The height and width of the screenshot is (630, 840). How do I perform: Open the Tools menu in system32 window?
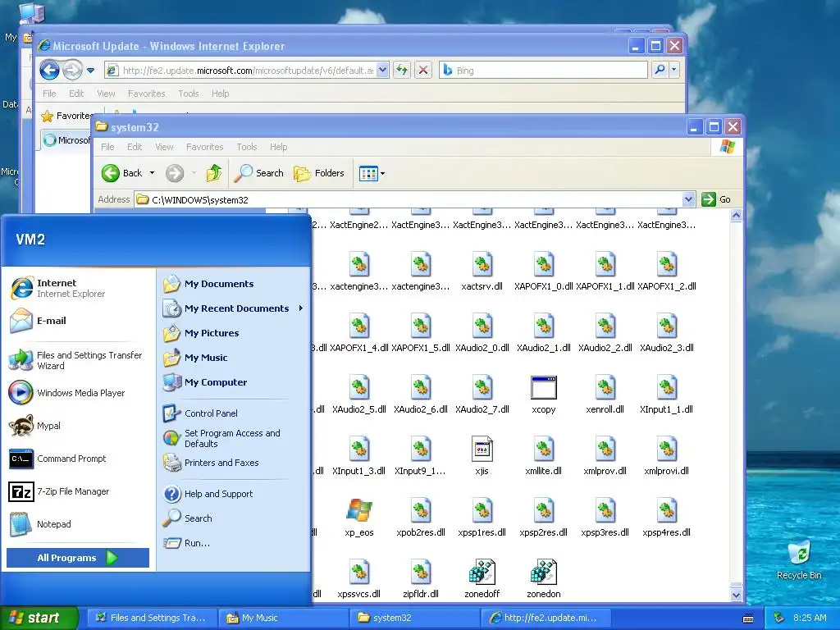(x=246, y=147)
